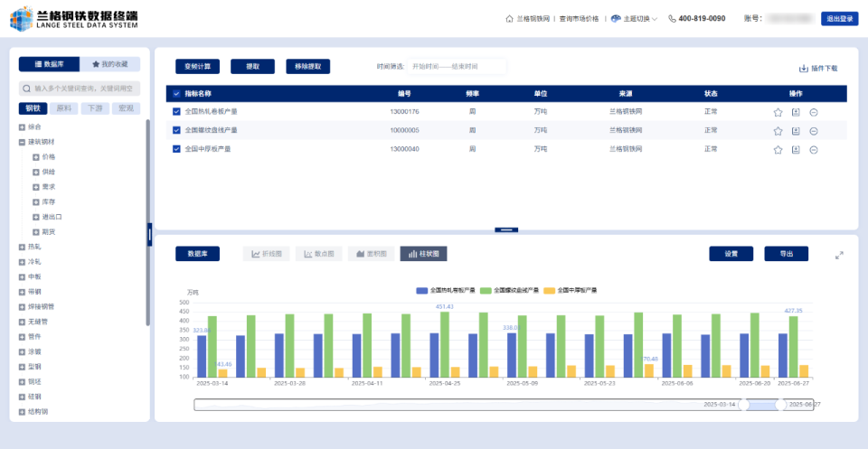868x449 pixels.
Task: Switch chart to 面积图 area chart
Action: point(371,254)
